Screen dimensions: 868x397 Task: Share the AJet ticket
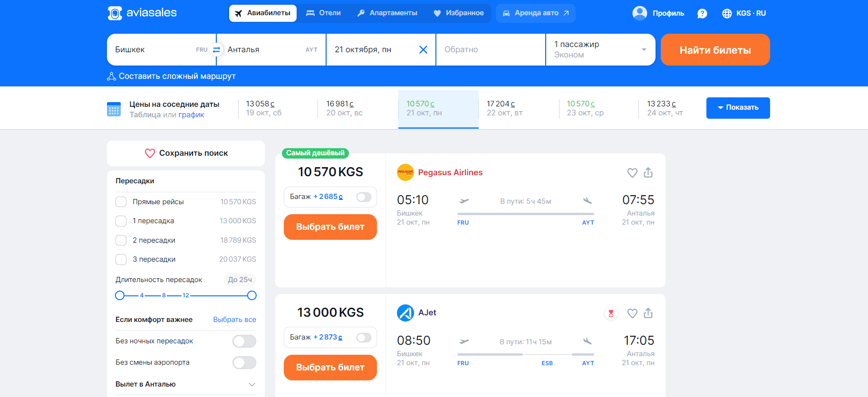648,313
